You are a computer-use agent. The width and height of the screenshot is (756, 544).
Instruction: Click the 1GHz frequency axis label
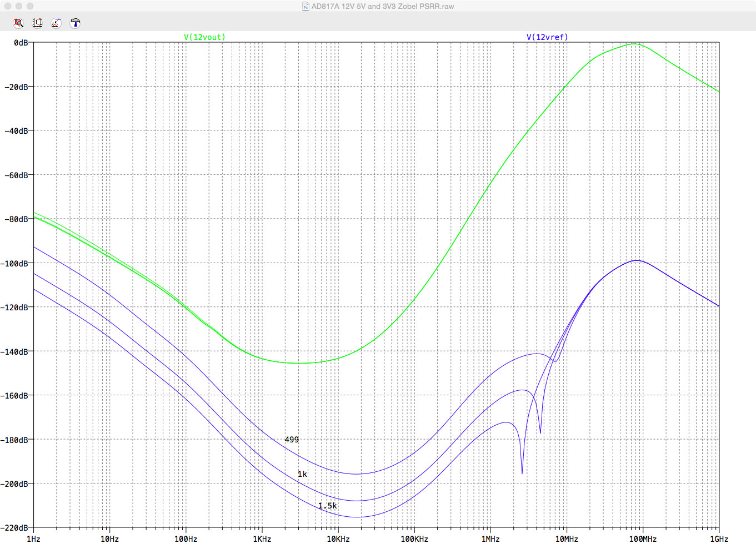tap(719, 539)
